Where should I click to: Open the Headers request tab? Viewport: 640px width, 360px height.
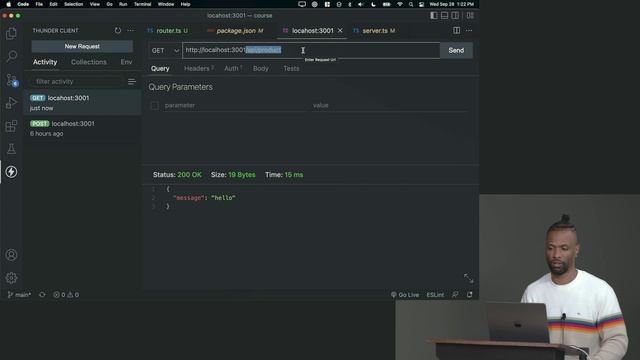[198, 69]
